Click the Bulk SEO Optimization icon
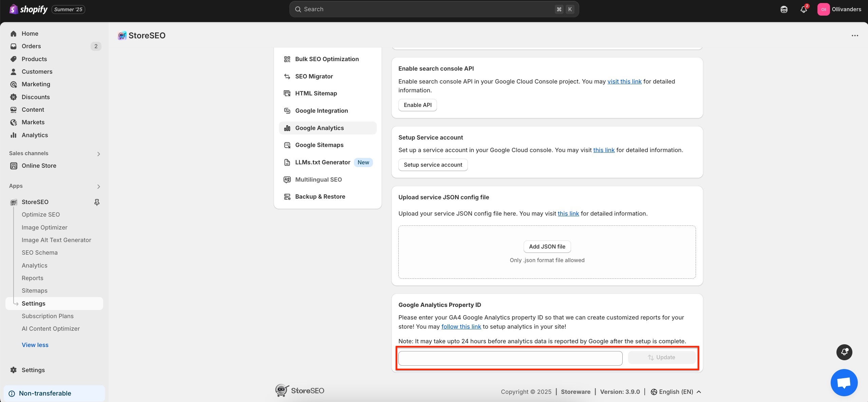 287,59
